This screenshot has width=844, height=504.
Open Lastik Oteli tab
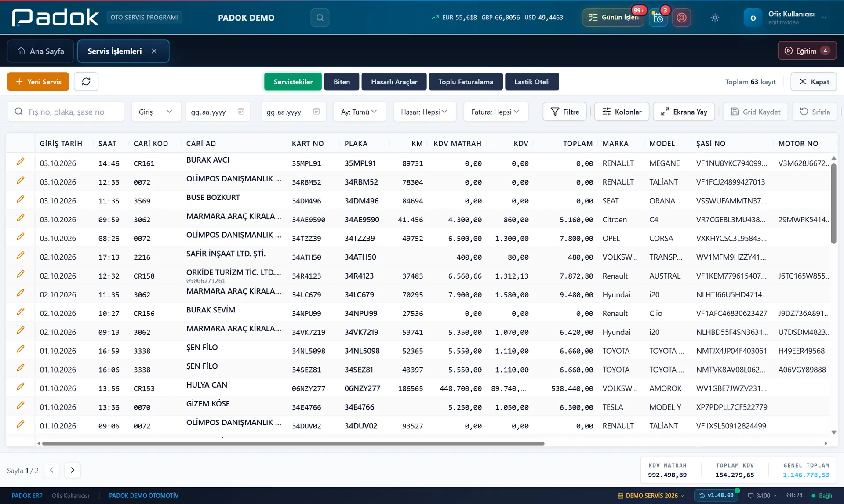click(532, 82)
